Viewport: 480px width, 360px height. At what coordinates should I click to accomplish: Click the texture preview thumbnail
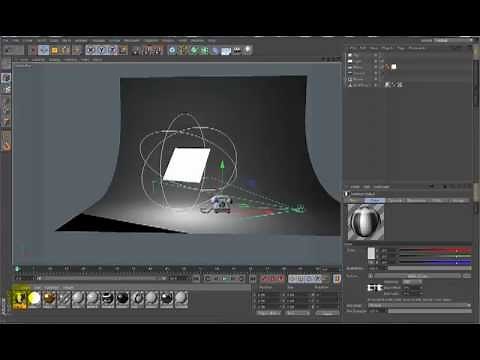pos(375,288)
